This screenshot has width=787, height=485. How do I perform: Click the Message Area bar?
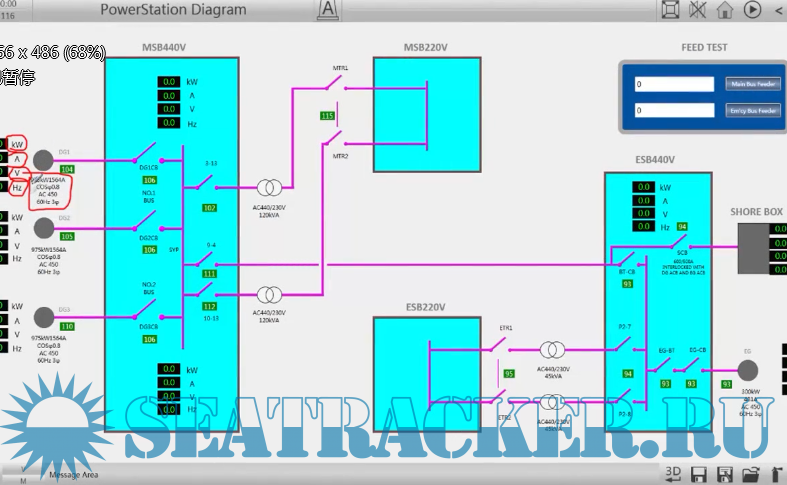point(75,474)
